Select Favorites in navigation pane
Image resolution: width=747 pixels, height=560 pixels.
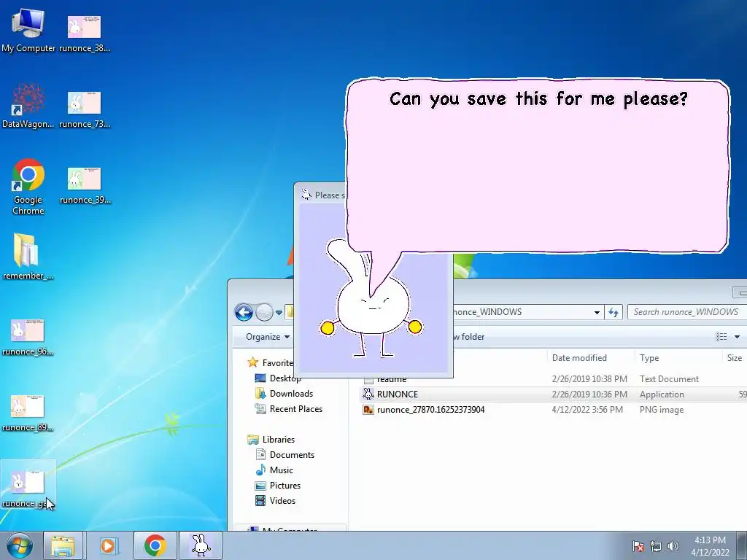(x=270, y=363)
